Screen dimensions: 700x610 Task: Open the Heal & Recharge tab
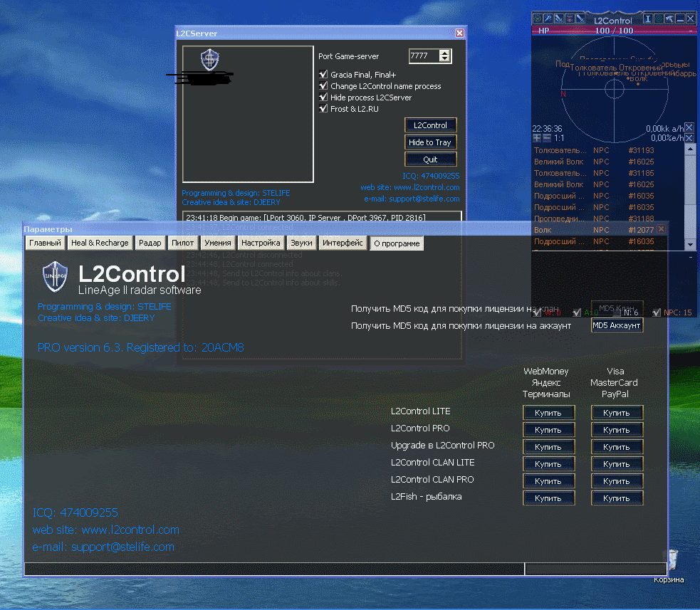click(100, 243)
